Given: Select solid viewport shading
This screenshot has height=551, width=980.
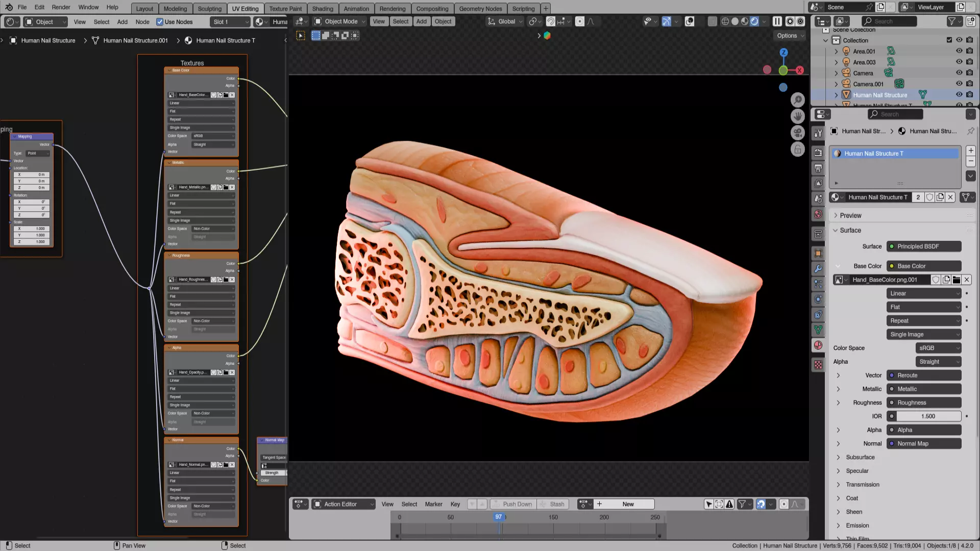Looking at the screenshot, I should click(x=735, y=21).
